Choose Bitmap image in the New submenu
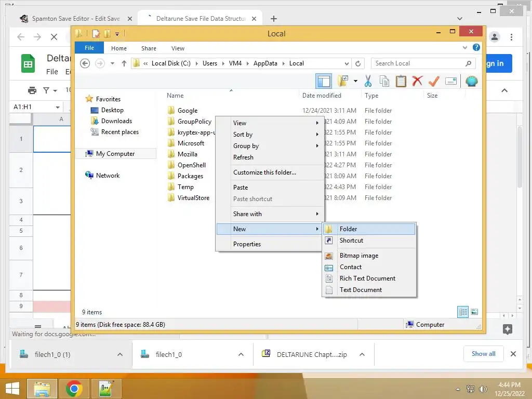 [x=369, y=256]
